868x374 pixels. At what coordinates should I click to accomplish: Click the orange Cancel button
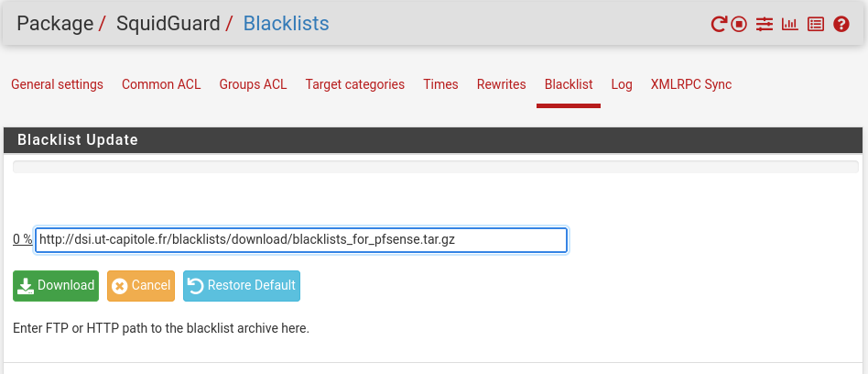(141, 286)
